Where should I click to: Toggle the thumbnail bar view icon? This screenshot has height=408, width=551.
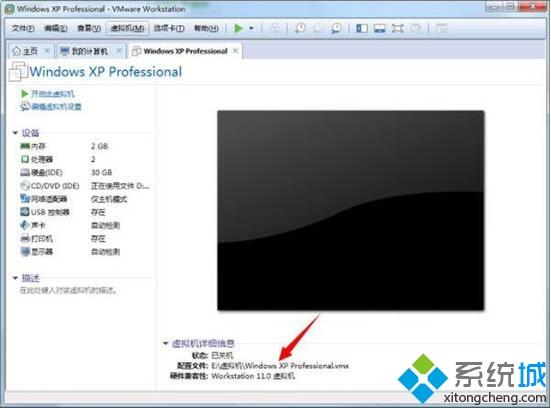pos(380,28)
